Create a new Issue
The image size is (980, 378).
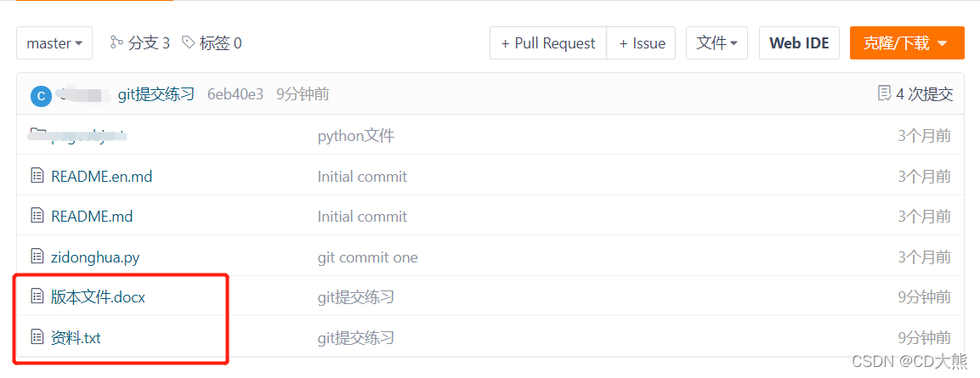(x=642, y=43)
